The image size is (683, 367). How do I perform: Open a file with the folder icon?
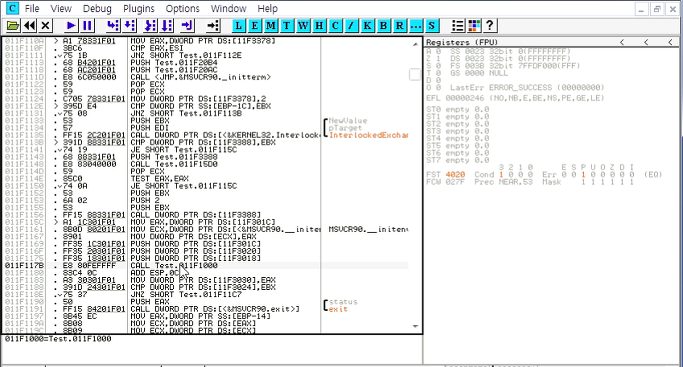point(13,26)
